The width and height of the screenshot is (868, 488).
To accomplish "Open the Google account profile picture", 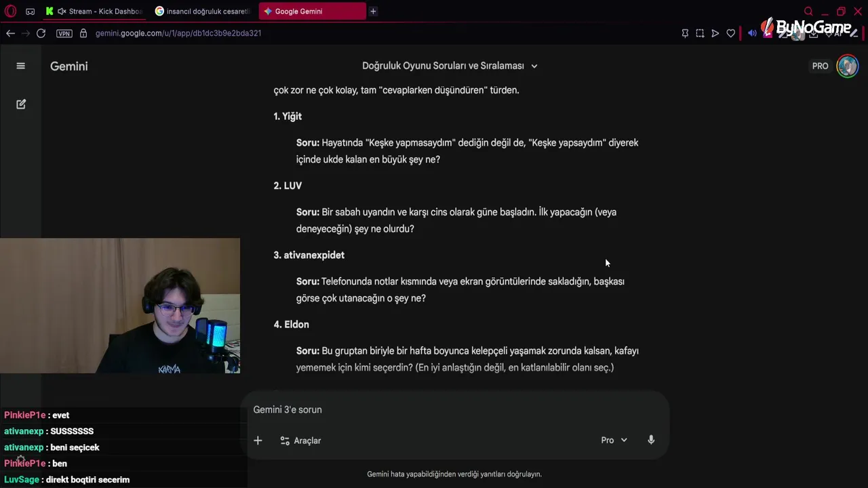I will point(848,66).
